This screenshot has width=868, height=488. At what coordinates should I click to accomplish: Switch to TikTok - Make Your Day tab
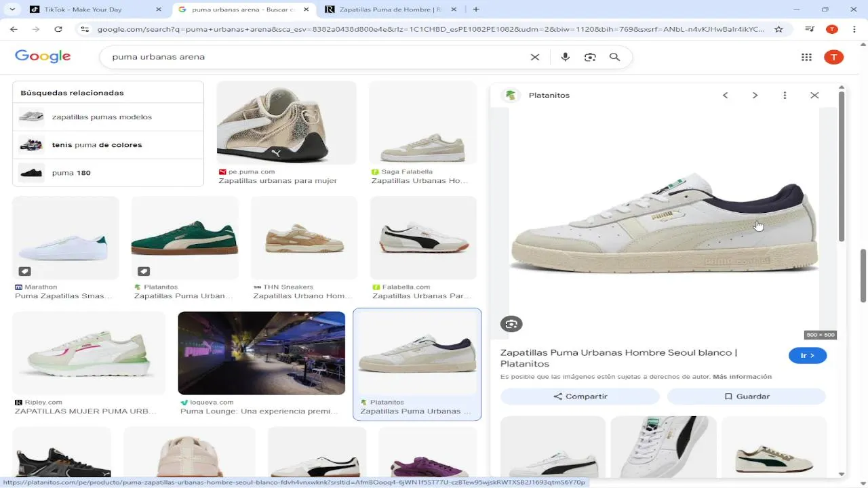click(x=94, y=9)
